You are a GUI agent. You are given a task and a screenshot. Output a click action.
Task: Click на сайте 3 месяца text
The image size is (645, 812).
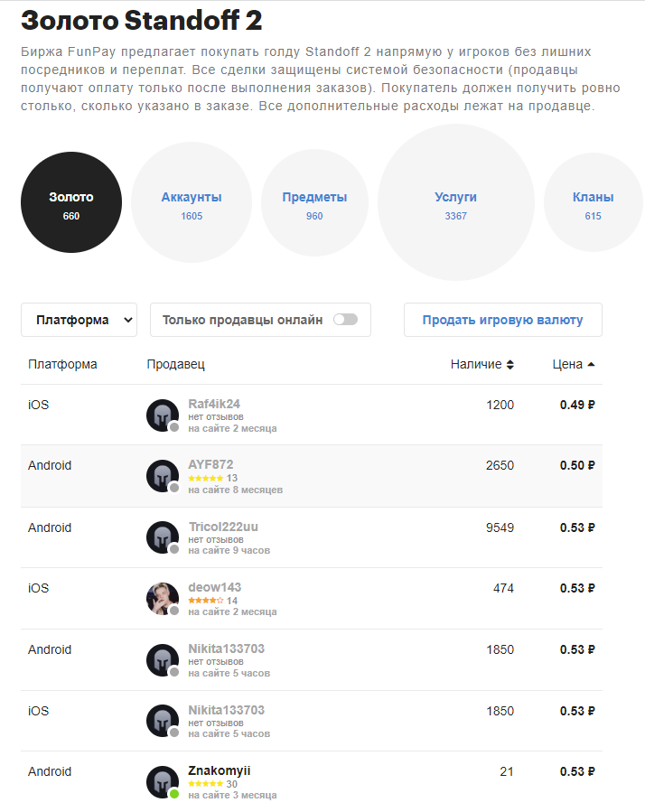pyautogui.click(x=232, y=795)
